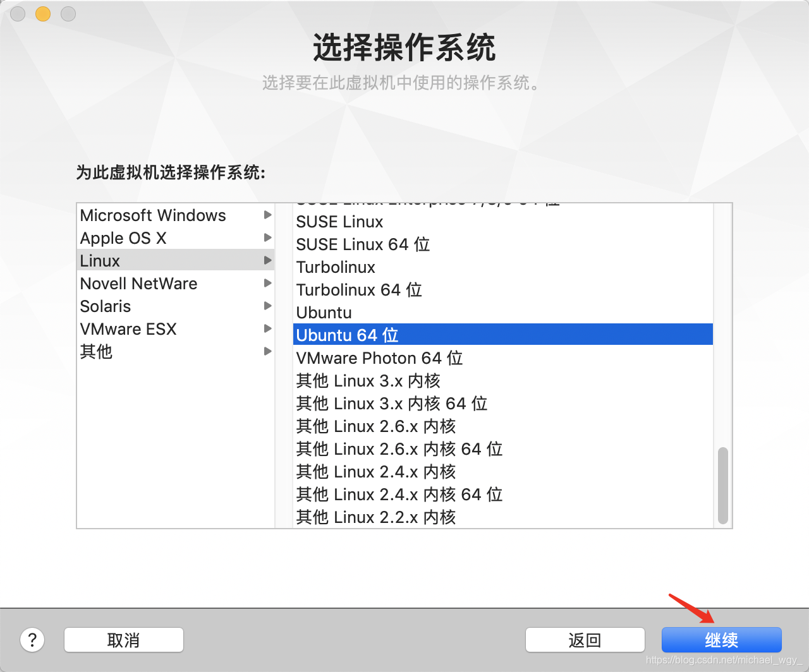
Task: Choose 其他 Linux 2.4.x 内核
Action: (x=502, y=472)
